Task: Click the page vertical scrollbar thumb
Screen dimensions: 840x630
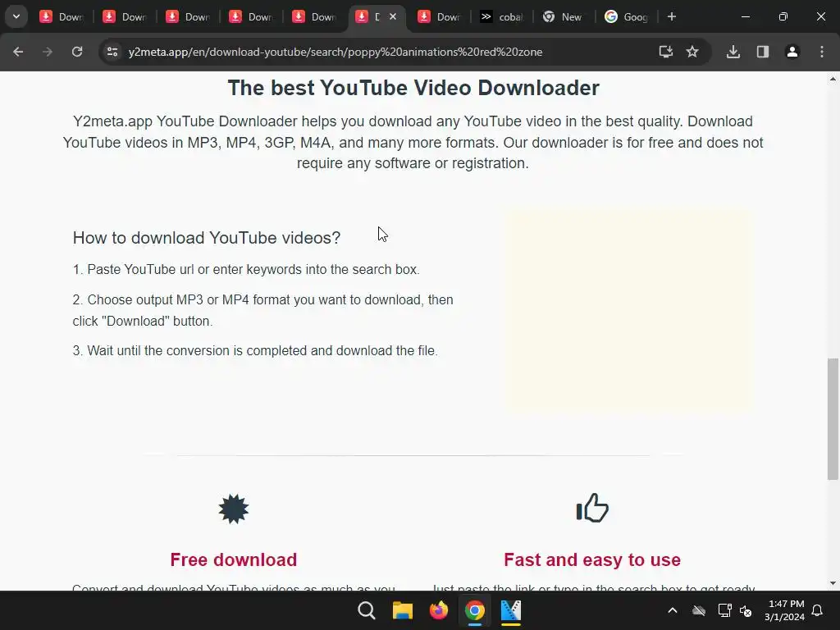Action: pyautogui.click(x=833, y=419)
